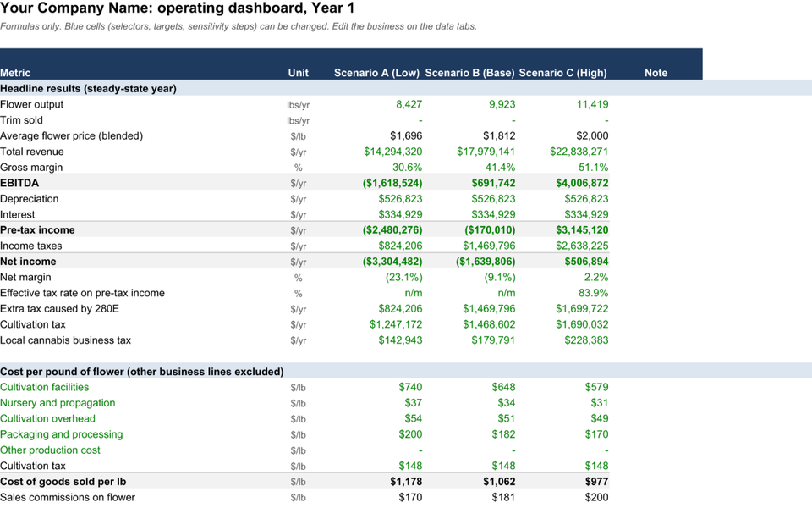812x508 pixels.
Task: Select the 'Scenario C (High)' header
Action: point(563,73)
